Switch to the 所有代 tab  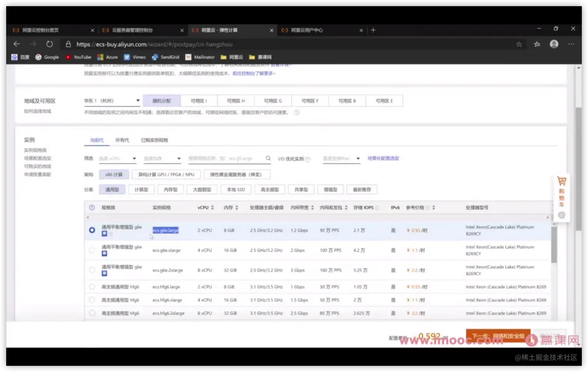122,140
